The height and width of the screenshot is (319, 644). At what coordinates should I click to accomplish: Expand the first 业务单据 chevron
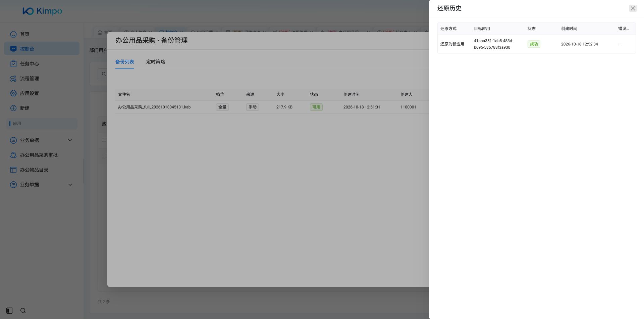tap(70, 140)
